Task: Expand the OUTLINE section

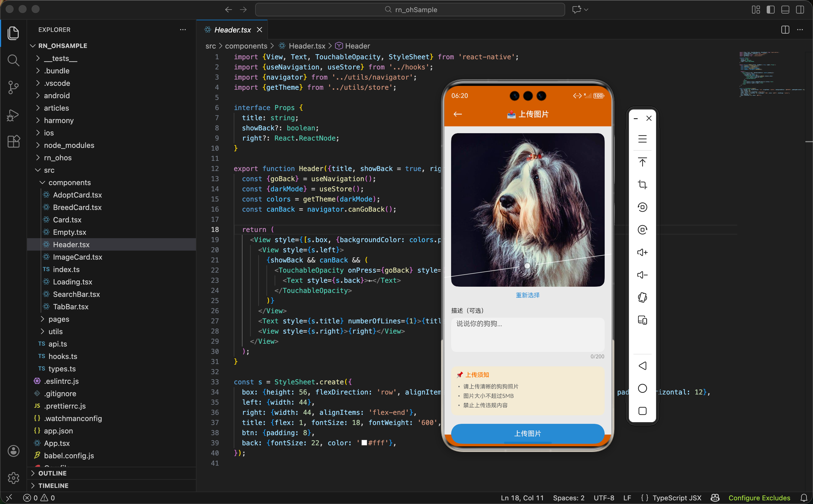Action: tap(52, 473)
